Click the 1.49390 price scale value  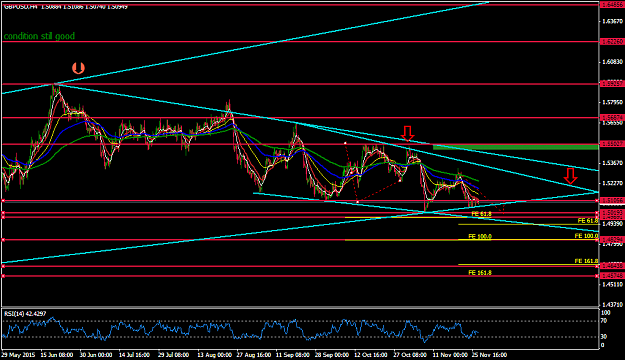coord(612,224)
